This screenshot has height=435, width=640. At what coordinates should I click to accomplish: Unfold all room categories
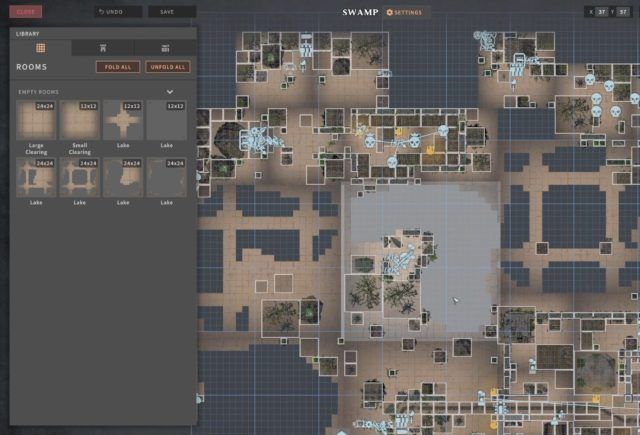pyautogui.click(x=168, y=67)
